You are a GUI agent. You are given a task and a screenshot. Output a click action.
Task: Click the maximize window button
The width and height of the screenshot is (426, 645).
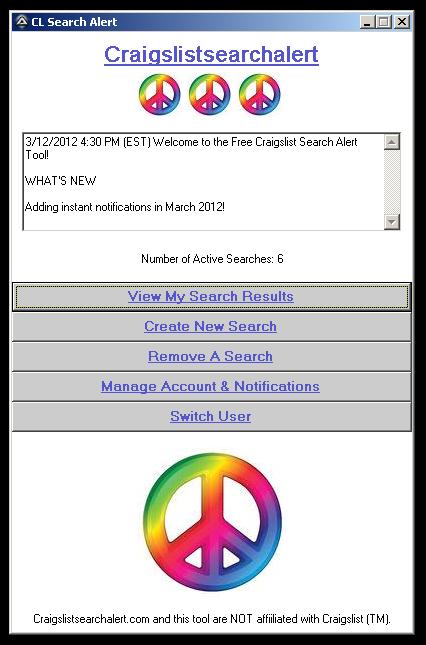point(383,22)
